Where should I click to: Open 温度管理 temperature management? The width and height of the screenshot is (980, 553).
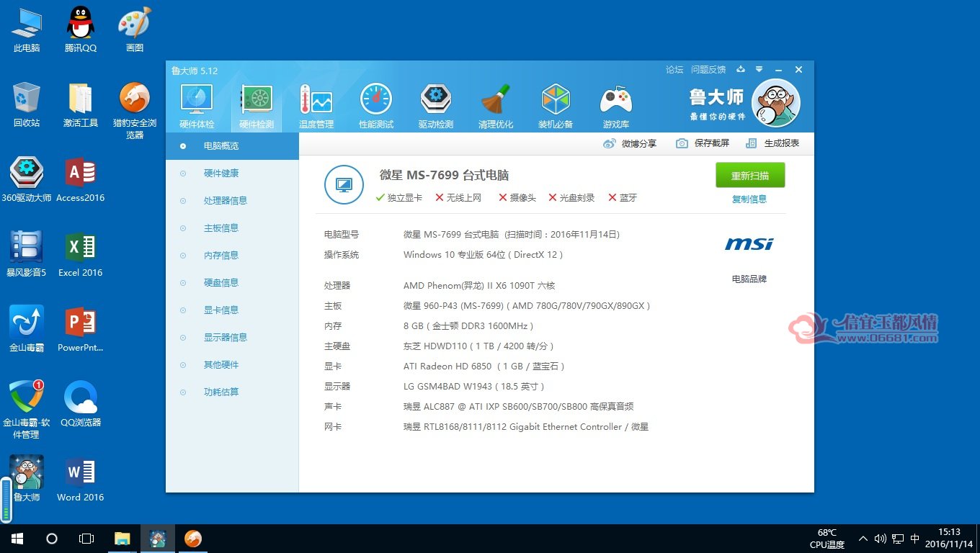316,107
